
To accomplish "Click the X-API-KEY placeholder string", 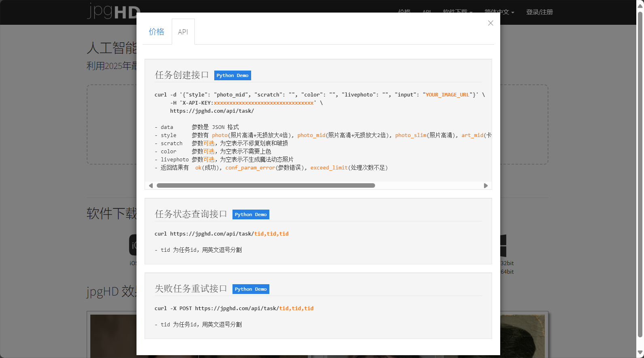I will (264, 103).
